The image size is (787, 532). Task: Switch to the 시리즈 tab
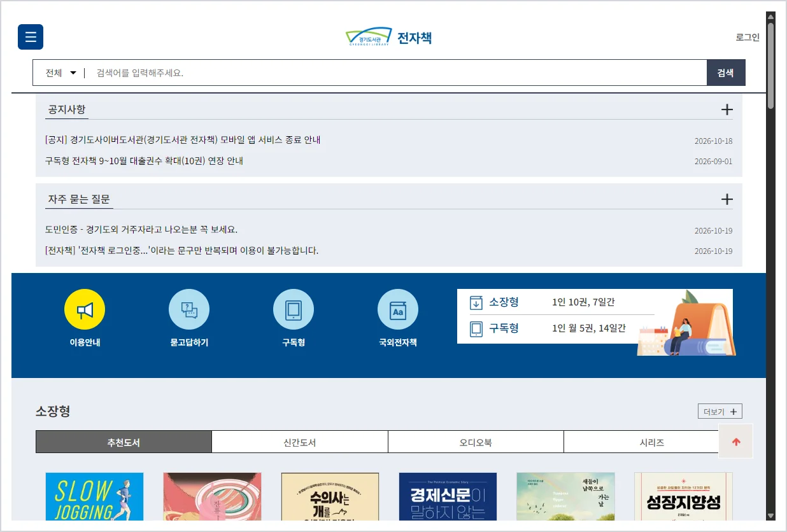coord(652,442)
